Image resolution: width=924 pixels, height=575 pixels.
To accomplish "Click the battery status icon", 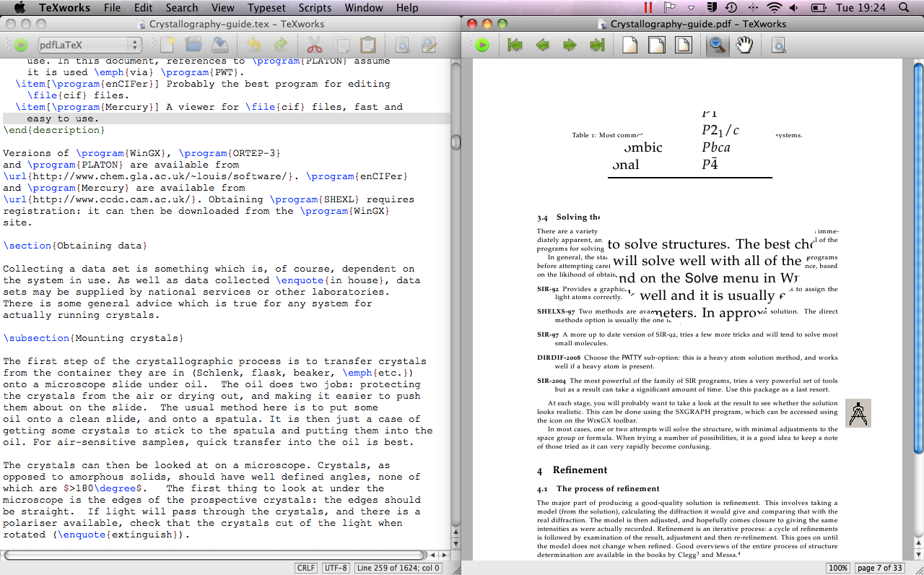I will click(x=818, y=8).
